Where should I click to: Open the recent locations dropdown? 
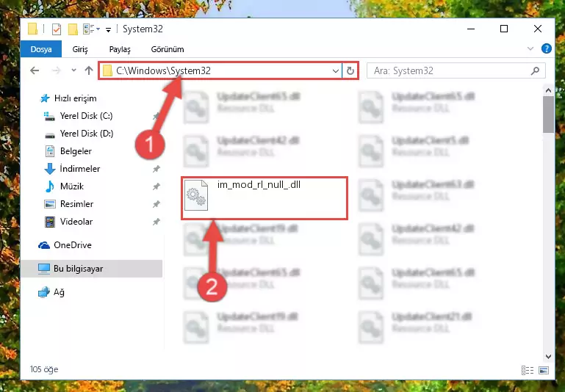click(74, 70)
